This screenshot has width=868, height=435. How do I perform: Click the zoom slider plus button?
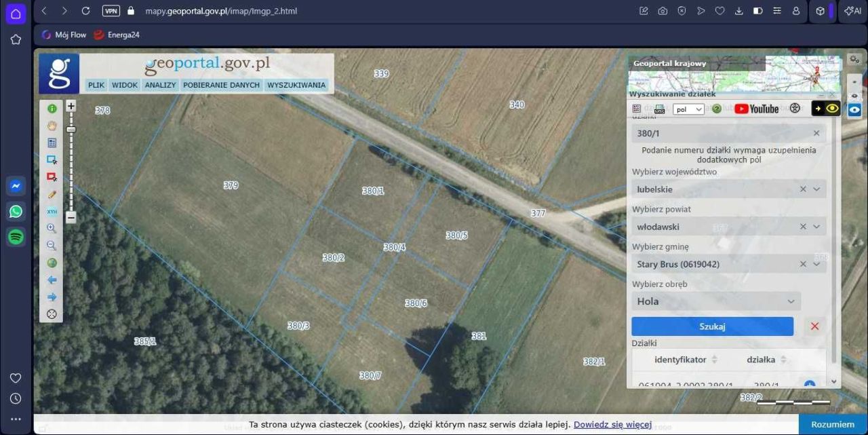pyautogui.click(x=71, y=107)
